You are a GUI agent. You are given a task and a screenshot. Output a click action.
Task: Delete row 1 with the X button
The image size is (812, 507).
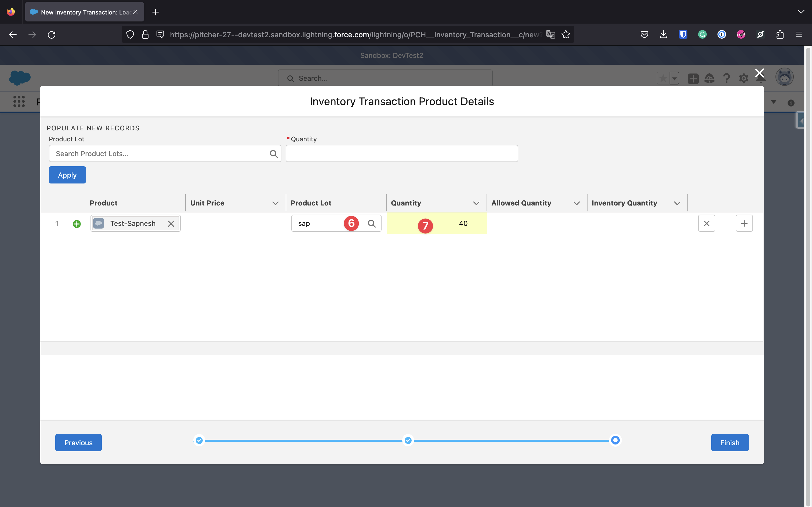[x=706, y=223]
